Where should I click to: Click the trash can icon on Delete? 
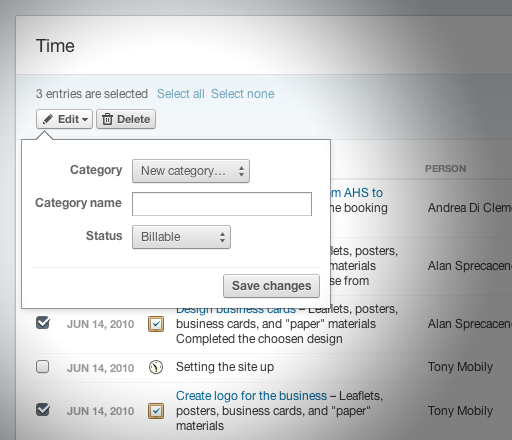point(107,119)
